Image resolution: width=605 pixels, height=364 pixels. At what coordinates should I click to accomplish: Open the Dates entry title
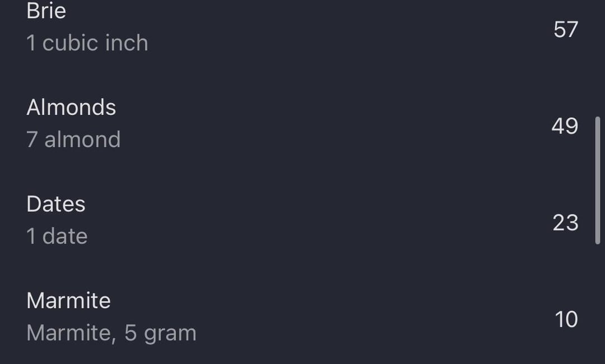(55, 204)
